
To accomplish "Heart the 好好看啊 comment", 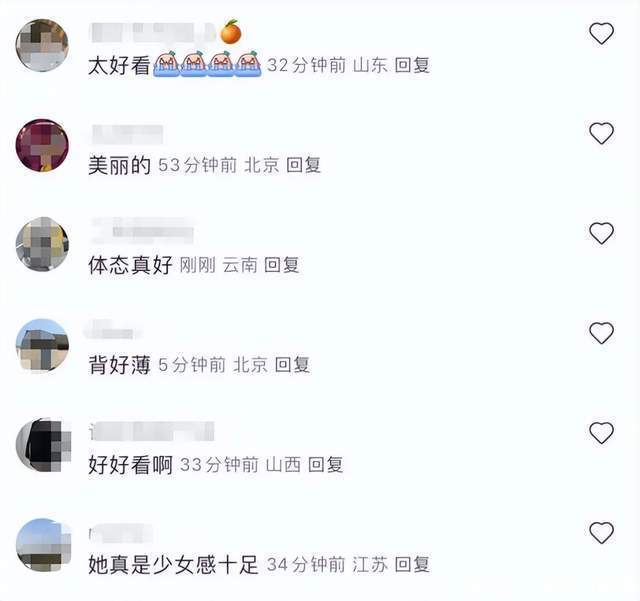I will click(x=601, y=433).
